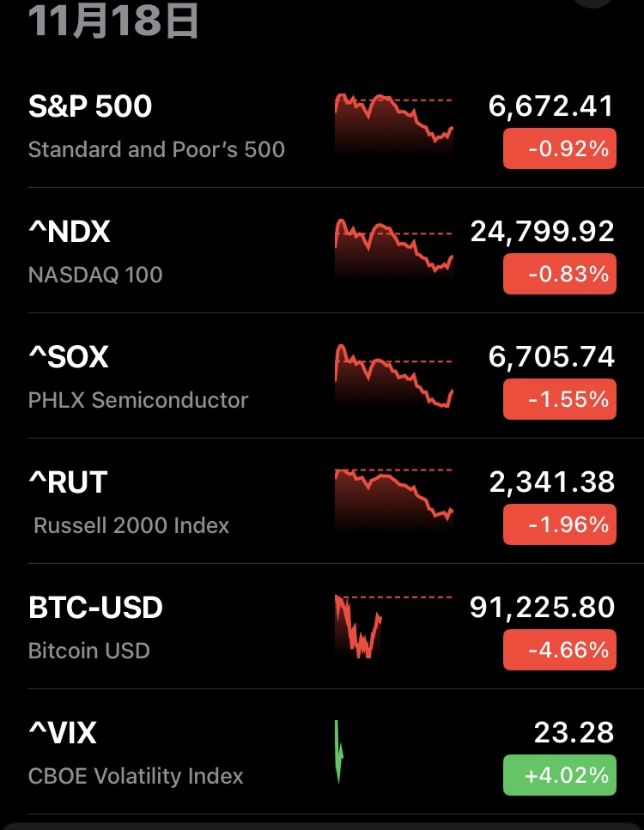This screenshot has width=644, height=830.
Task: Open the Russell 2000 Index entry
Action: 131,525
